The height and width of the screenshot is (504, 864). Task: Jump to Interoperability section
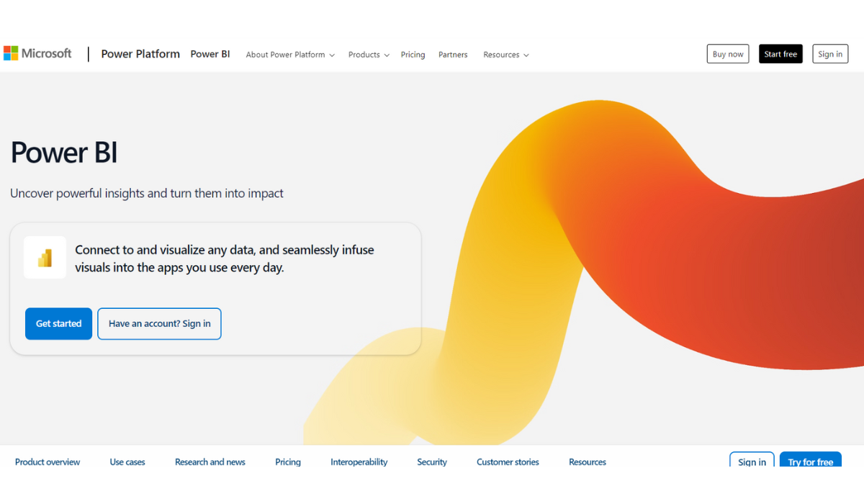click(359, 462)
